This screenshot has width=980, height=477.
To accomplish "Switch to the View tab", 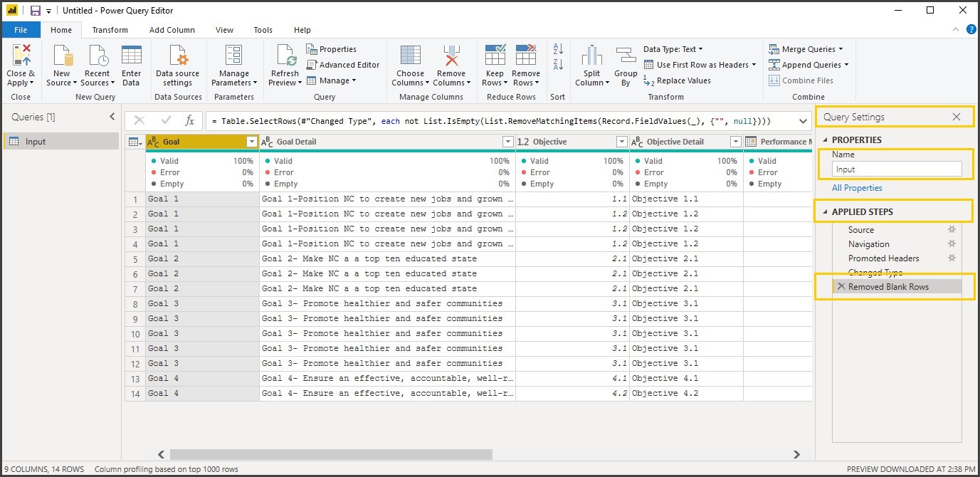I will pos(225,30).
